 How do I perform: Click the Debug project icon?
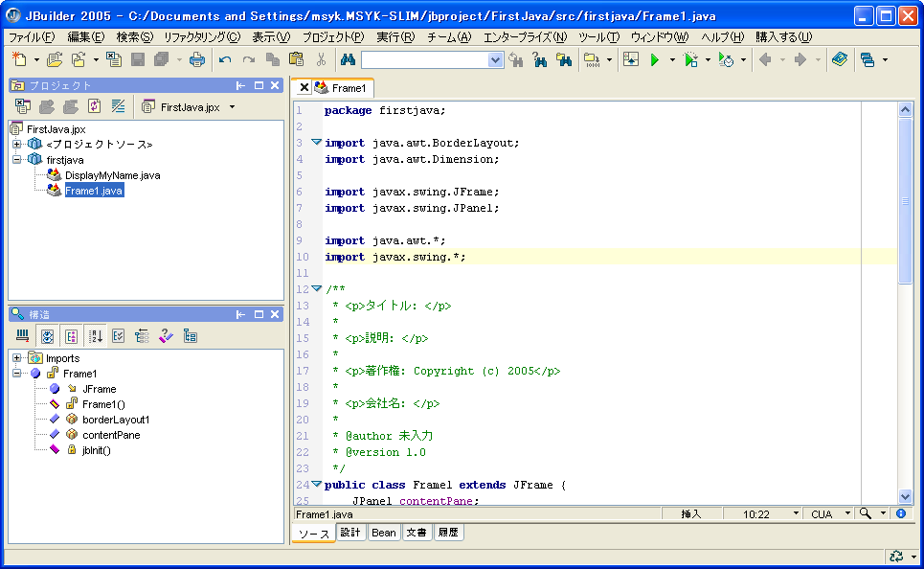(x=690, y=60)
